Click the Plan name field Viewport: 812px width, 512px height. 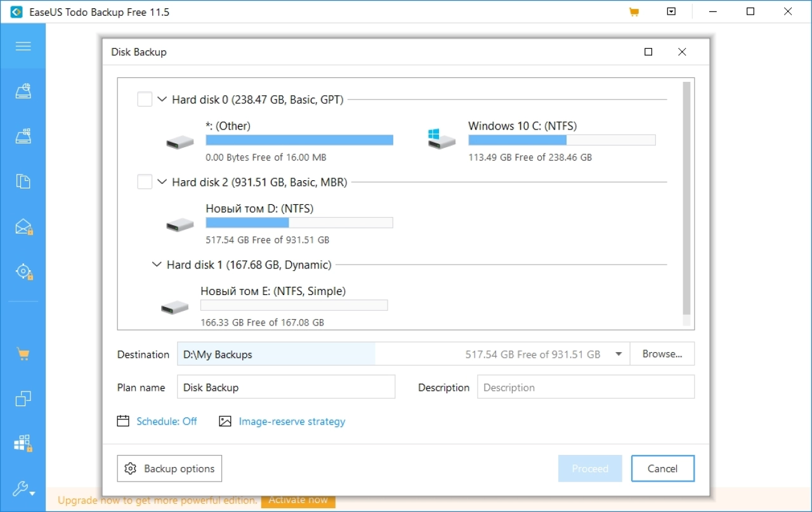286,387
